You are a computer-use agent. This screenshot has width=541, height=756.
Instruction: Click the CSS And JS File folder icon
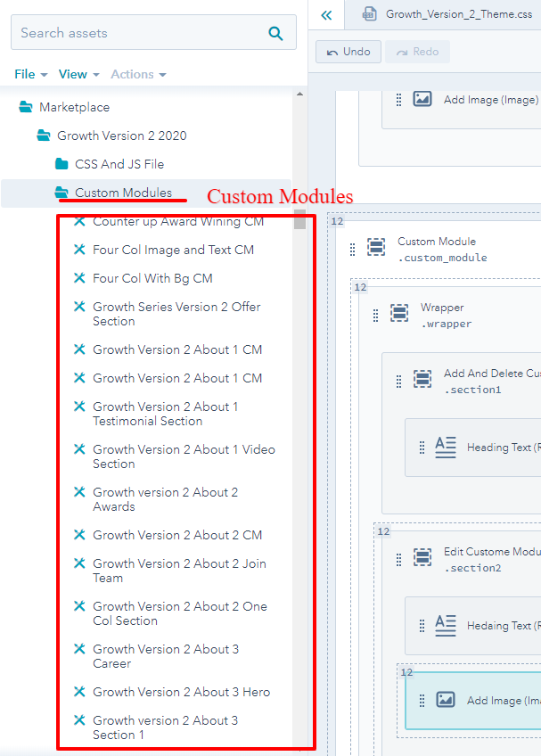(x=61, y=164)
